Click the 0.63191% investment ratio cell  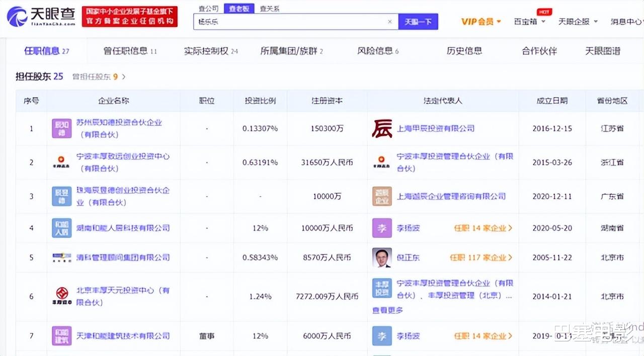point(260,162)
